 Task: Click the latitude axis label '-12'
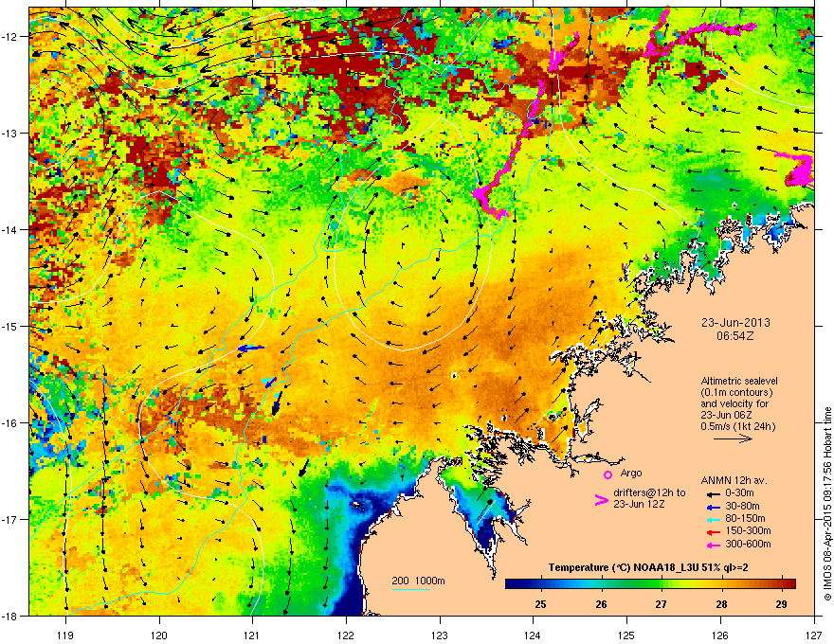tap(9, 37)
